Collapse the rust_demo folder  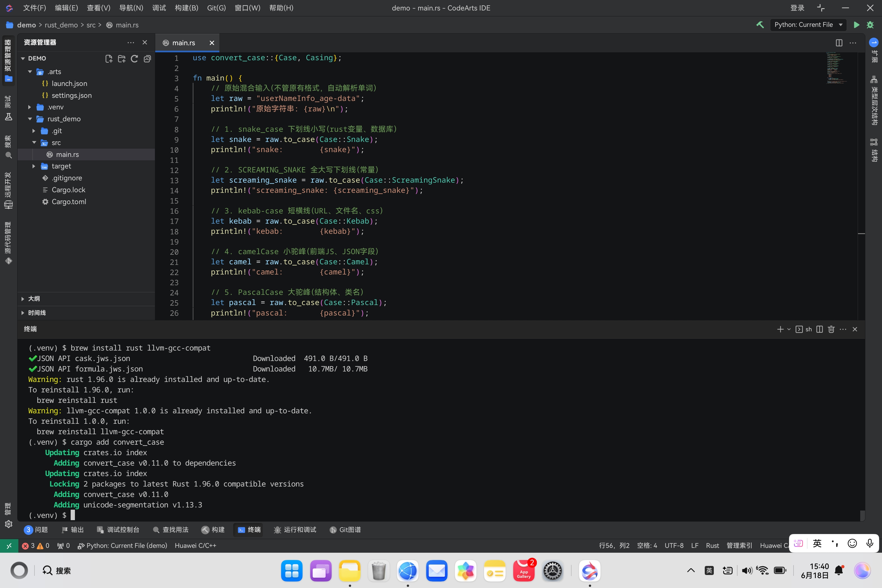(30, 119)
